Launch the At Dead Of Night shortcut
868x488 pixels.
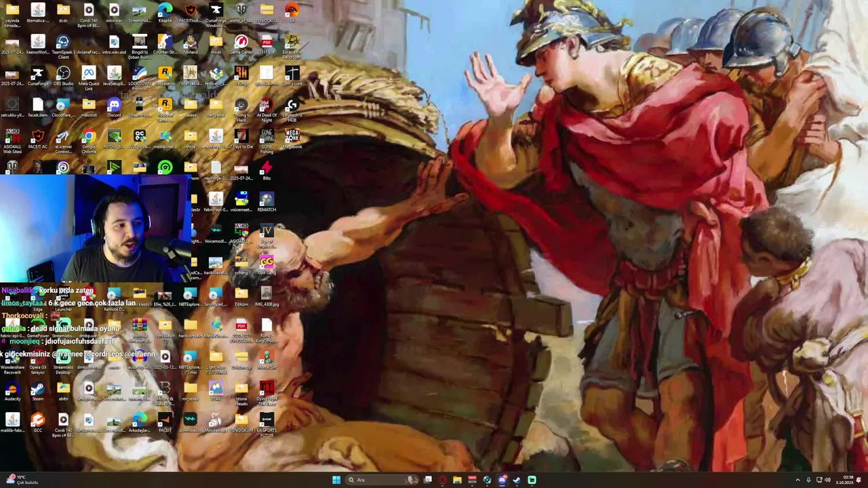tap(267, 110)
